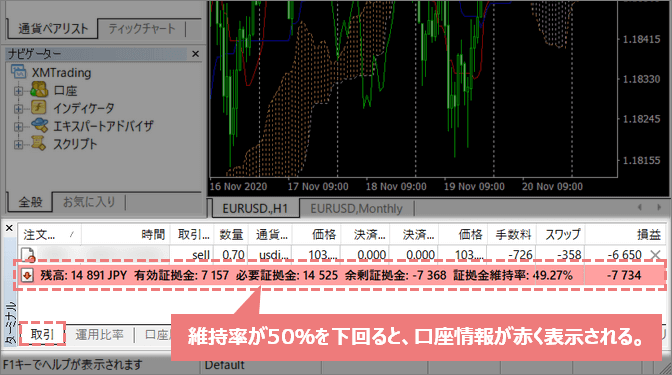Click the red arrow balance row icon
Viewport: 672px width, 375px height.
pyautogui.click(x=27, y=275)
